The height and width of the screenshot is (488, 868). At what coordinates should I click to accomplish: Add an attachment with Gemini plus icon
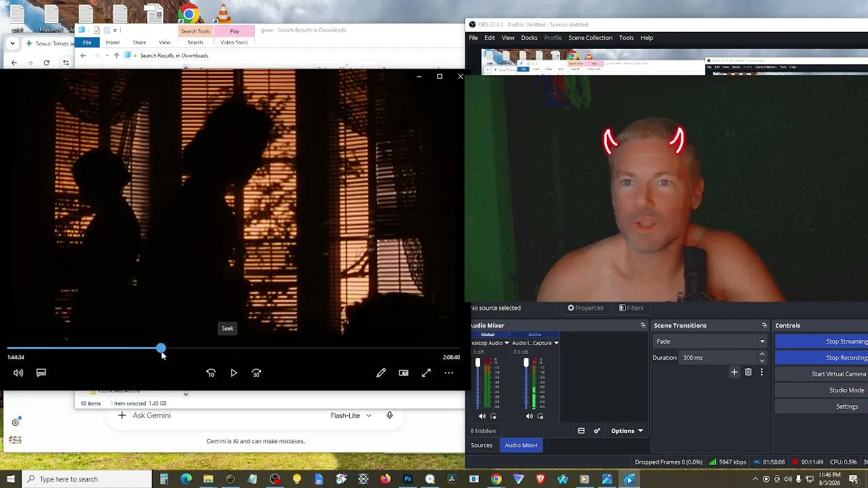pyautogui.click(x=121, y=415)
